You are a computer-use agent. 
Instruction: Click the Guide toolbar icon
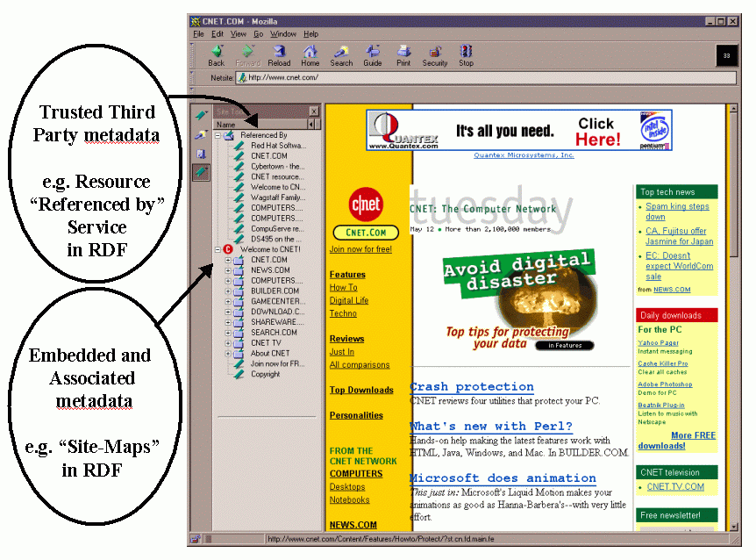tap(373, 54)
